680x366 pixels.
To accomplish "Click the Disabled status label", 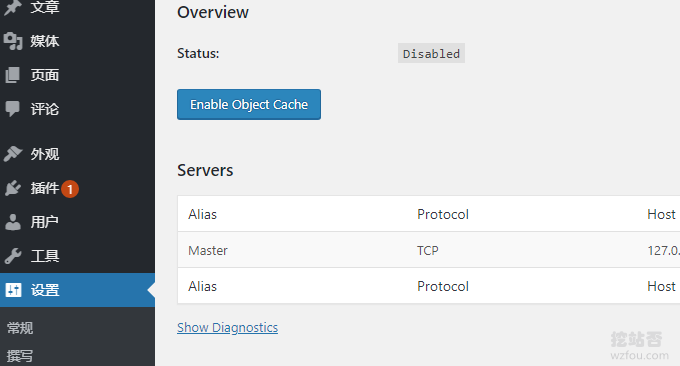I will (x=431, y=53).
